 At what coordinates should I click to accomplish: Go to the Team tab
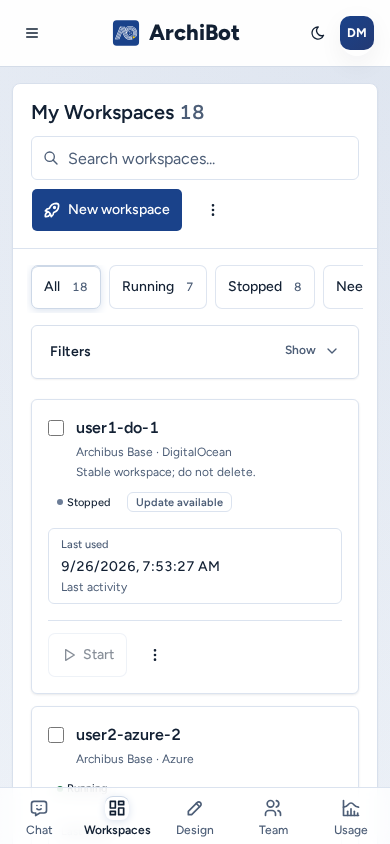(x=273, y=817)
